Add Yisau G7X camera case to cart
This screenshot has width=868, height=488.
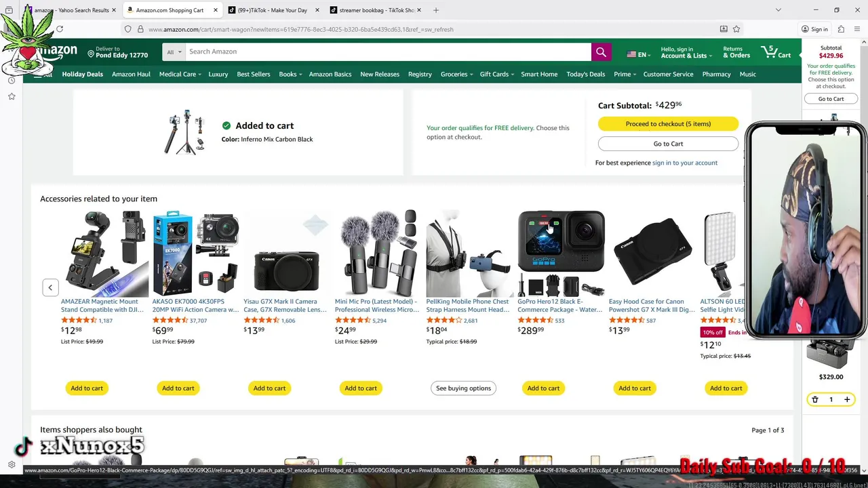coord(269,388)
